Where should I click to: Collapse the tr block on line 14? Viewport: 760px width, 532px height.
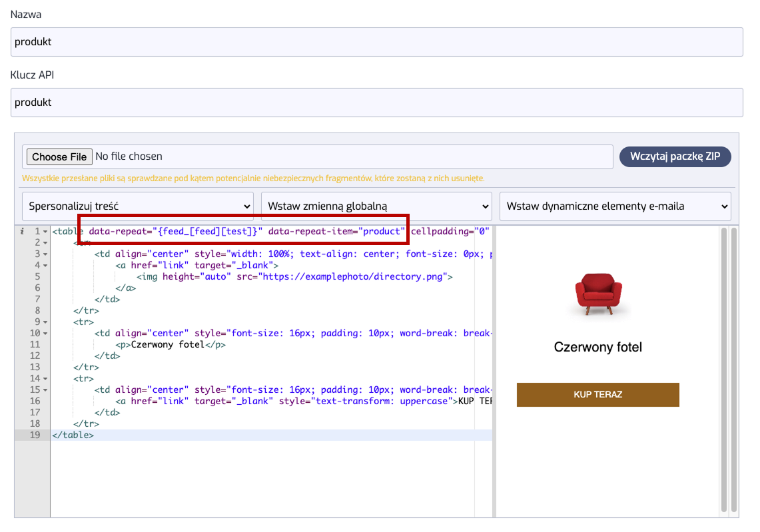click(45, 379)
